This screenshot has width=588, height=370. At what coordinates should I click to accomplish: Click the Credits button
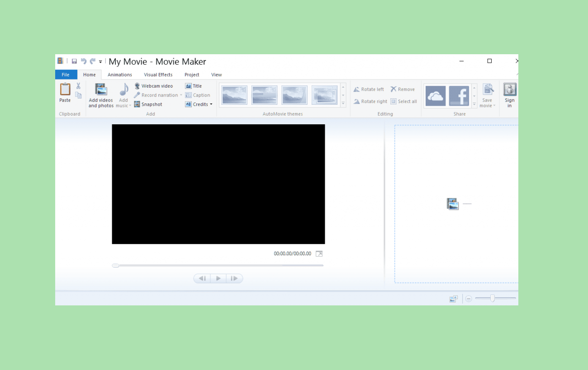pos(196,104)
